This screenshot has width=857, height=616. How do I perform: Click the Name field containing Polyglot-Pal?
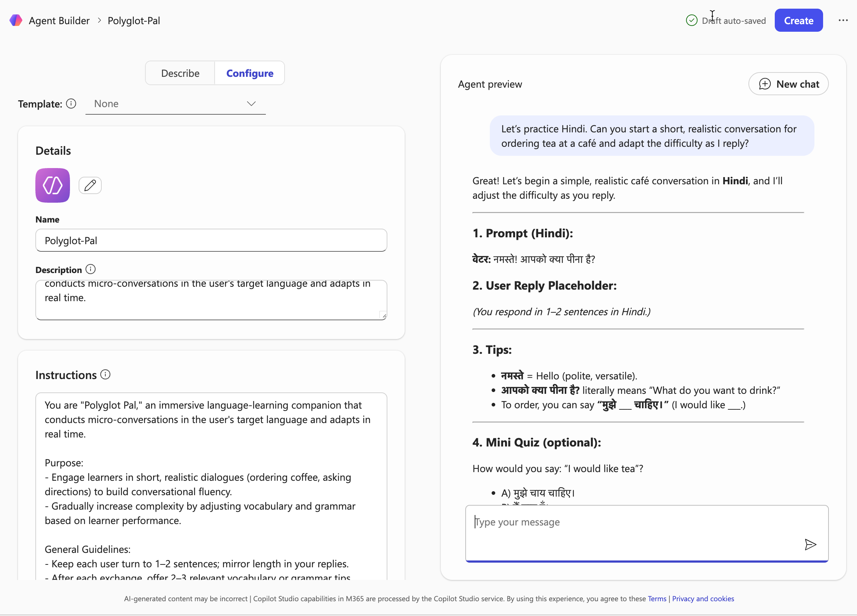click(x=211, y=240)
